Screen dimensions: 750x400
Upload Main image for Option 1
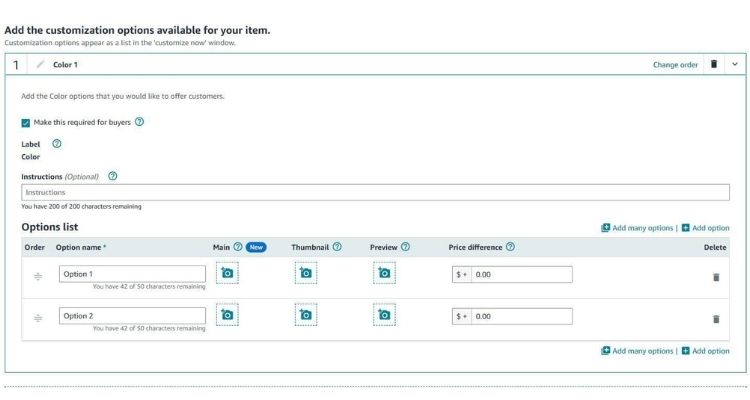point(227,273)
